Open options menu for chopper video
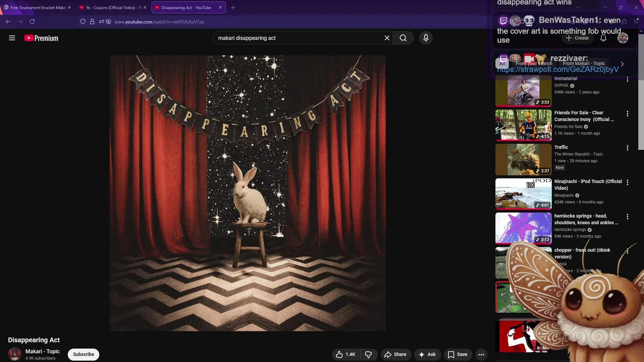This screenshot has width=644, height=362. tap(627, 251)
